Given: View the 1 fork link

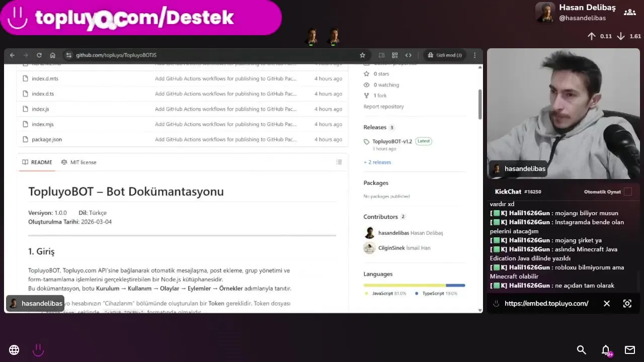Looking at the screenshot, I should point(375,96).
